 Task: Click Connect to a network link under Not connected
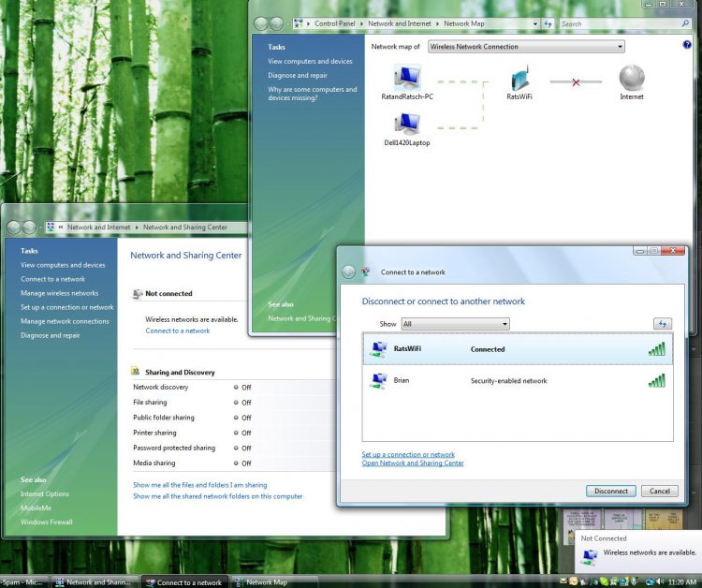(178, 331)
